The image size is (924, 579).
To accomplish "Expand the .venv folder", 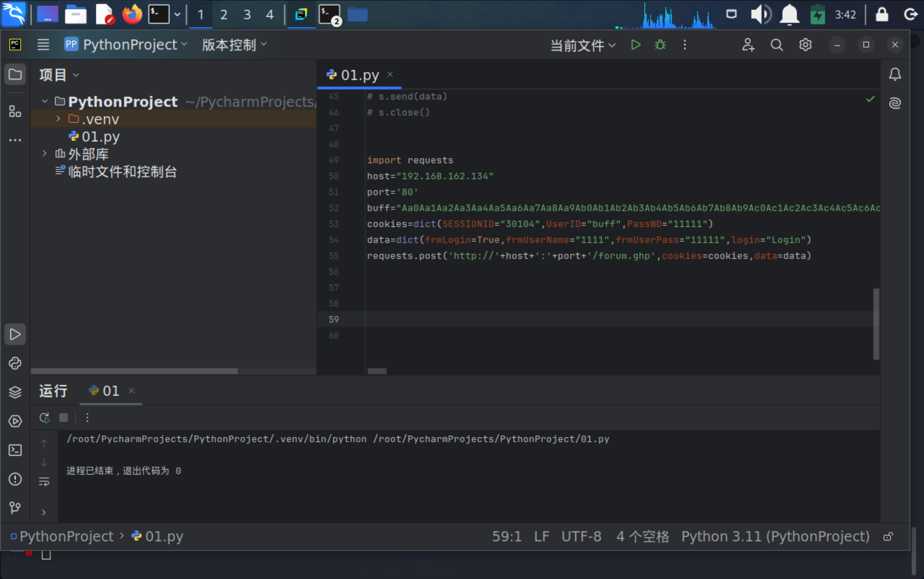I will point(58,119).
